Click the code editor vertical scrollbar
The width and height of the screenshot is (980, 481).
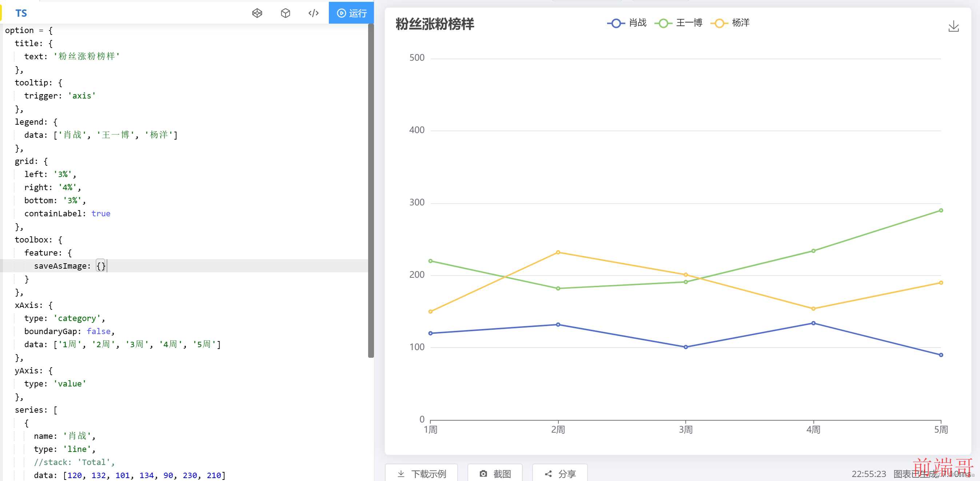pyautogui.click(x=371, y=190)
